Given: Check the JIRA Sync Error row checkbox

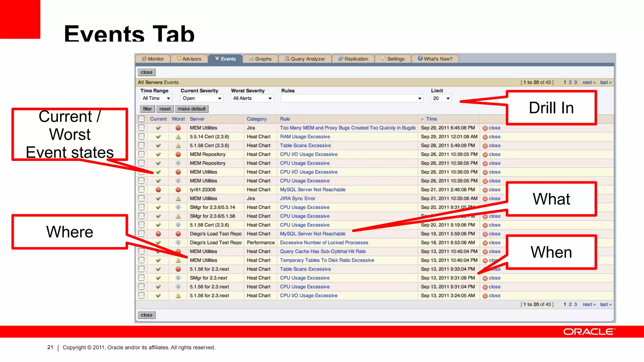Looking at the screenshot, I should pos(142,198).
